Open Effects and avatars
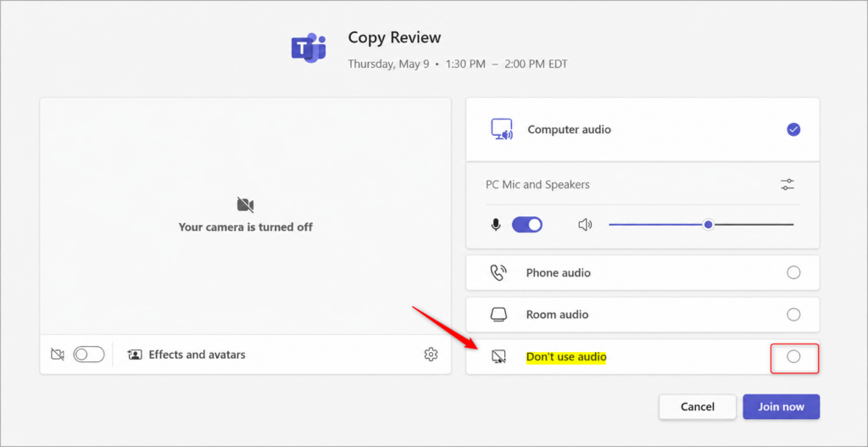Viewport: 868px width, 447px height. (186, 355)
